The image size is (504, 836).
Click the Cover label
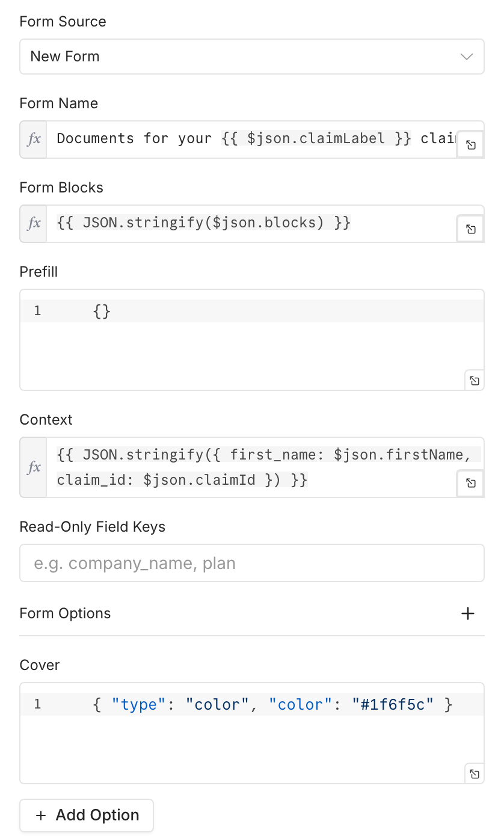tap(40, 665)
